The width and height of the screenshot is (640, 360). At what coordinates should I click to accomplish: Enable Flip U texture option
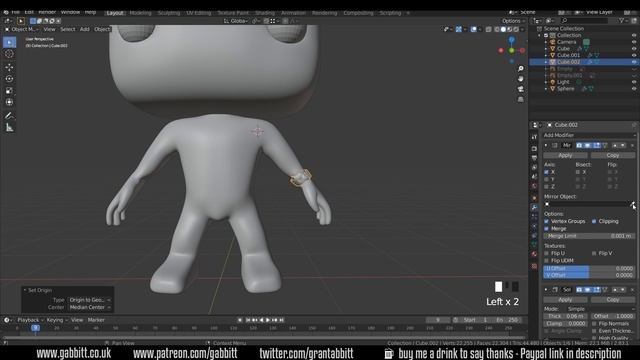[x=547, y=253]
